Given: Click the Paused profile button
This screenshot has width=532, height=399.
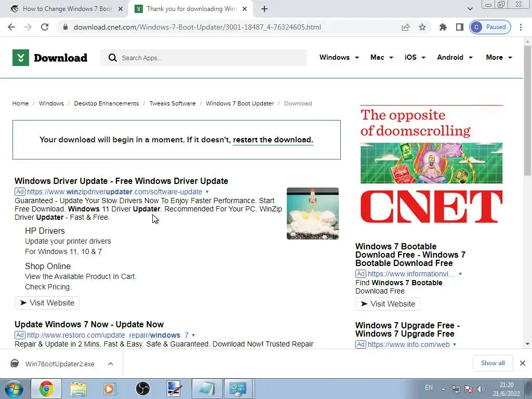Looking at the screenshot, I should [x=490, y=27].
